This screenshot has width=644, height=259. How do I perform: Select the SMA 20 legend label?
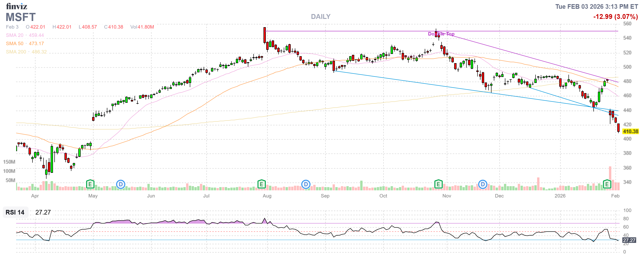click(15, 35)
